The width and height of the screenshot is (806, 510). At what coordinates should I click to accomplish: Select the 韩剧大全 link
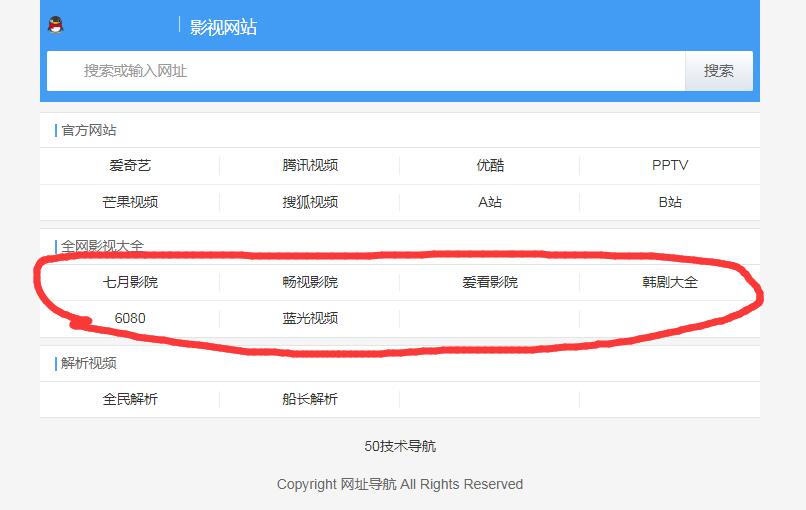coord(670,282)
